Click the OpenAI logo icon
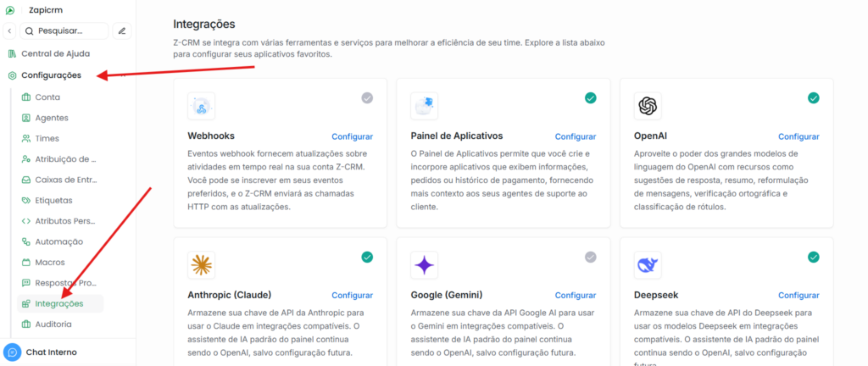868x366 pixels. 648,106
